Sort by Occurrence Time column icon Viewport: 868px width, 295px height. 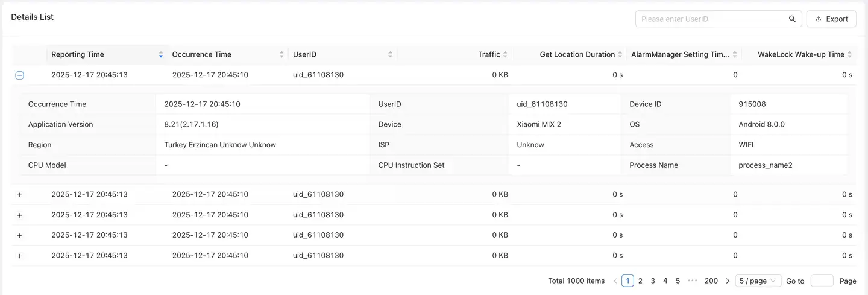tap(281, 55)
